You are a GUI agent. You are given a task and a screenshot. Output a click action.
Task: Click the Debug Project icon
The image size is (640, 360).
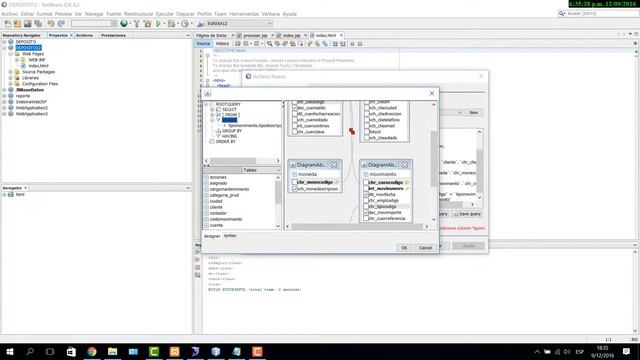pyautogui.click(x=171, y=24)
